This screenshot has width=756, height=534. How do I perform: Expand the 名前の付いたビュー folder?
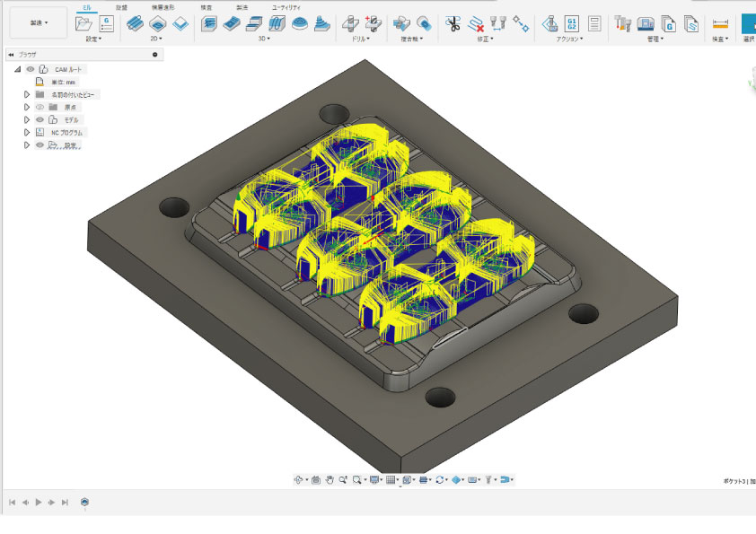(27, 94)
